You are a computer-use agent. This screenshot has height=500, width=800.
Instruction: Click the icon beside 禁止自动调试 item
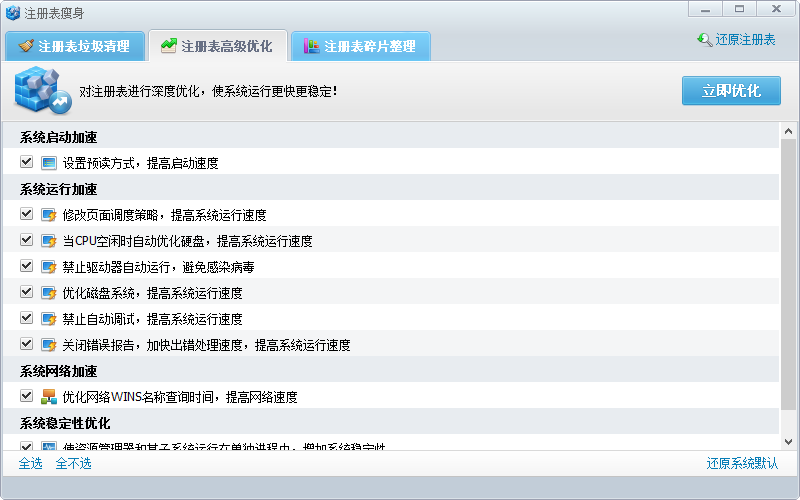pos(49,319)
